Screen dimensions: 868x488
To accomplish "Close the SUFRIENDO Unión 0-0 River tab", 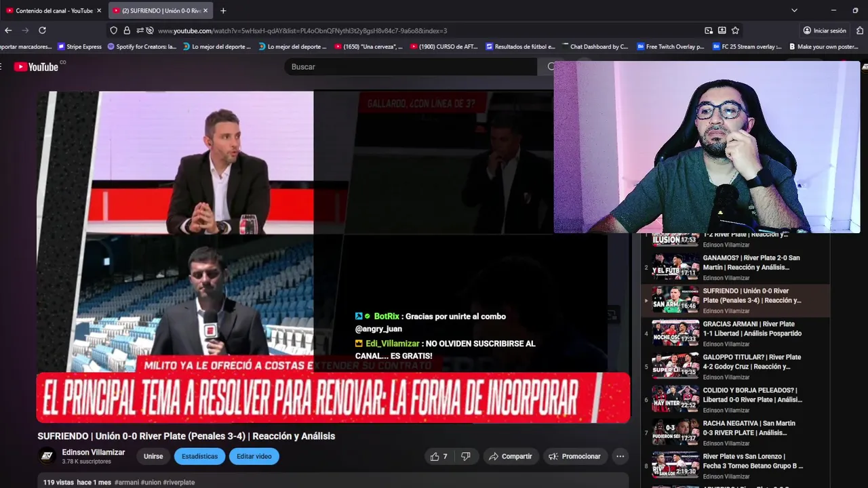I will coord(205,11).
